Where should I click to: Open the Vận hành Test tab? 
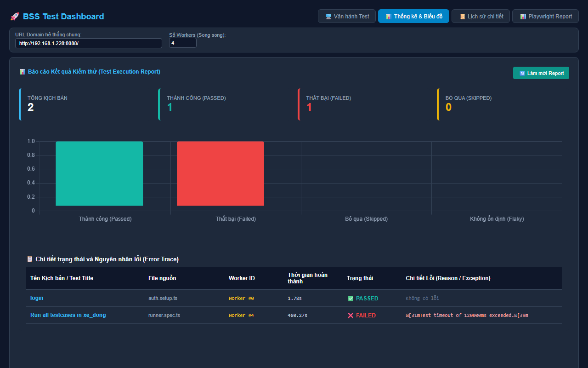click(x=347, y=16)
